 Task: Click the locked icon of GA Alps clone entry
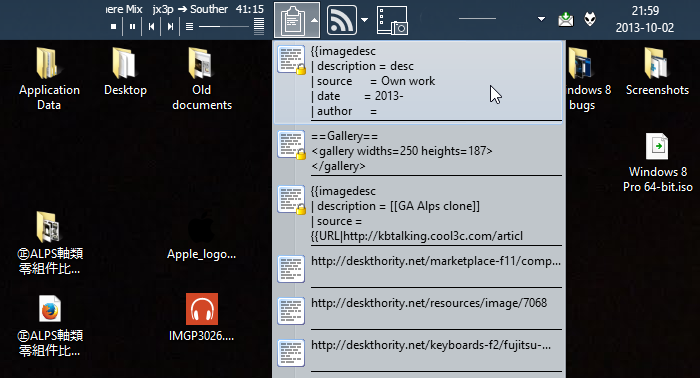[292, 199]
